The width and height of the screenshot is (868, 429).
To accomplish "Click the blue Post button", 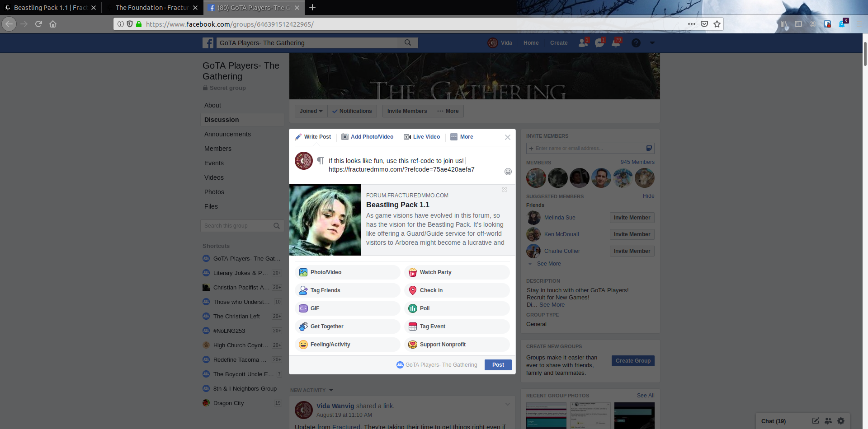I will click(498, 365).
